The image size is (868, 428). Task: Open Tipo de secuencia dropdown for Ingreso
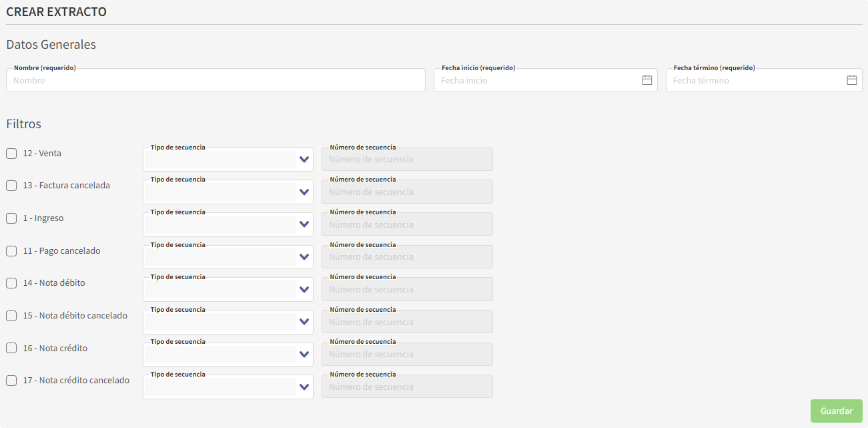click(x=228, y=224)
